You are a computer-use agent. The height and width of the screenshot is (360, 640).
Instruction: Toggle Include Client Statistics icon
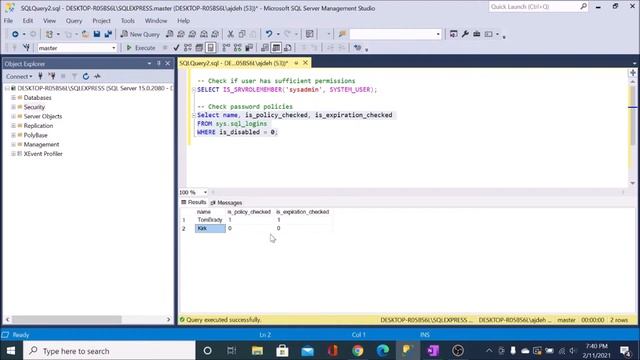point(249,48)
